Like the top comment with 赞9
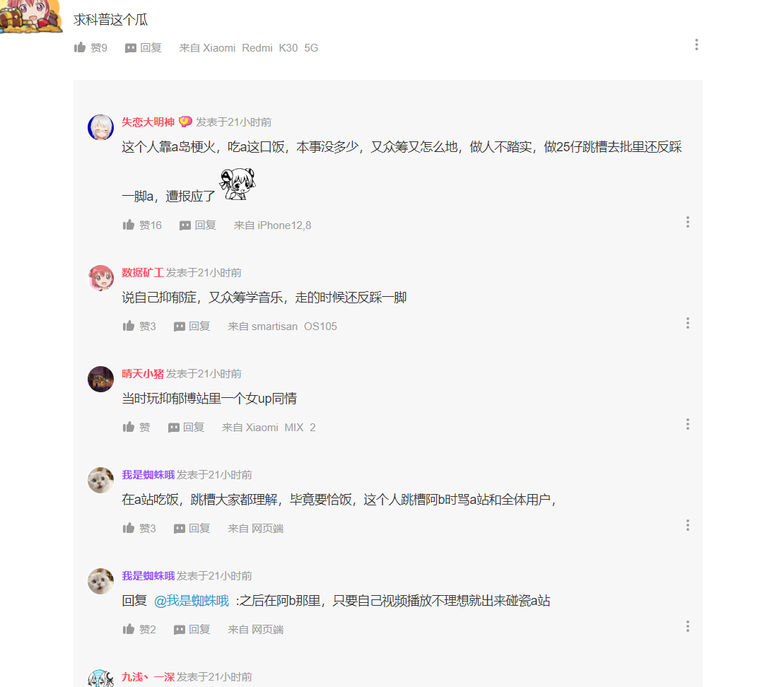The image size is (784, 687). point(90,48)
